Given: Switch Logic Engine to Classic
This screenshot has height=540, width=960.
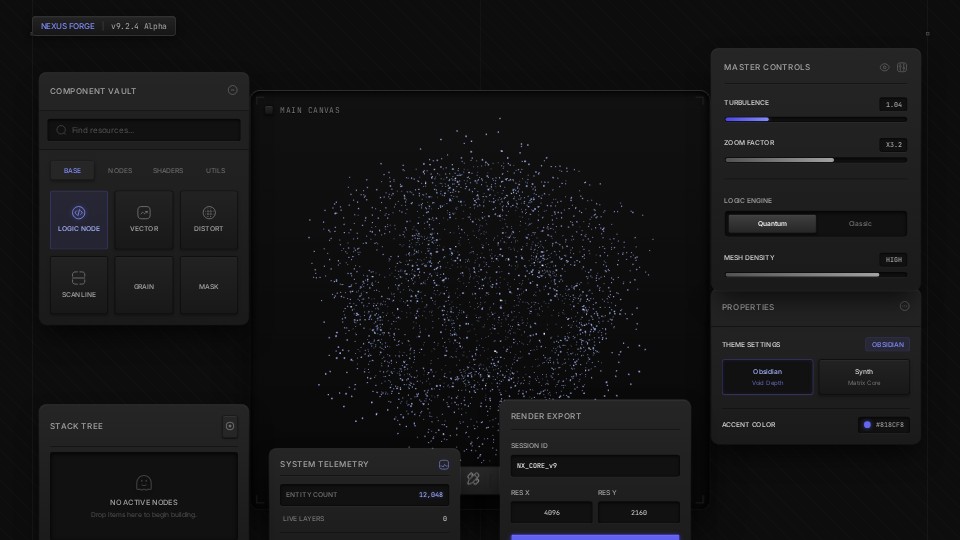Looking at the screenshot, I should [860, 223].
